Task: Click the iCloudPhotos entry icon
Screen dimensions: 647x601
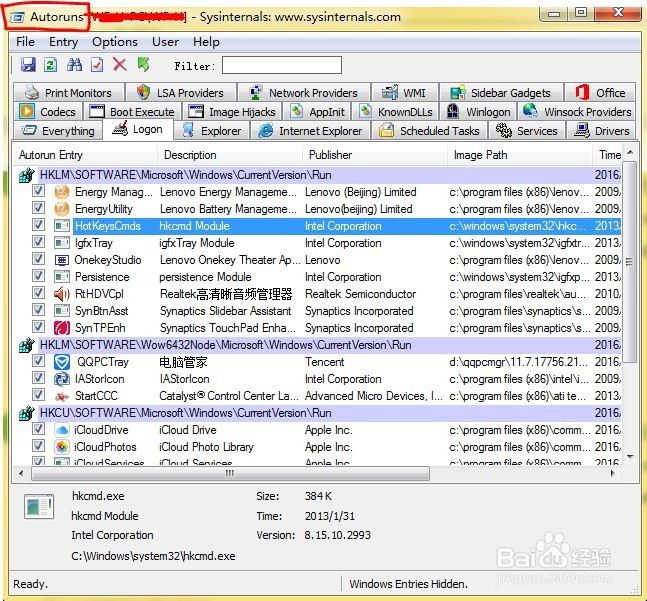Action: 62,447
